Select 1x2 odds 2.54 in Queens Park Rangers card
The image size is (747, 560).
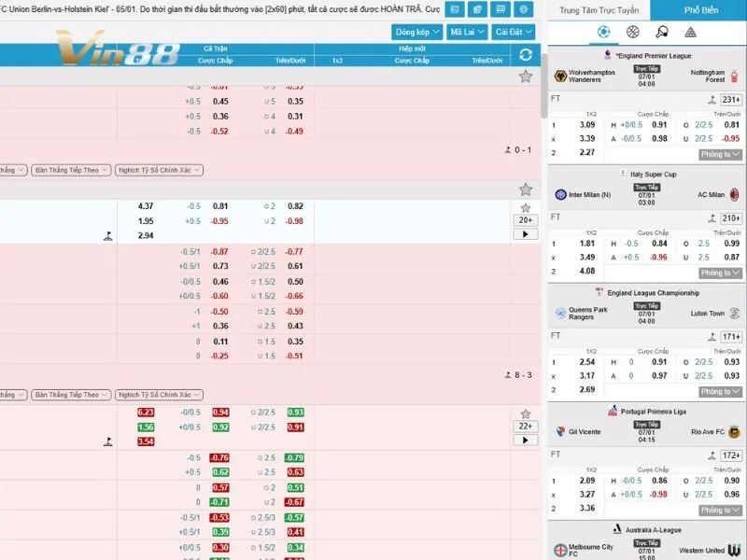pos(587,362)
